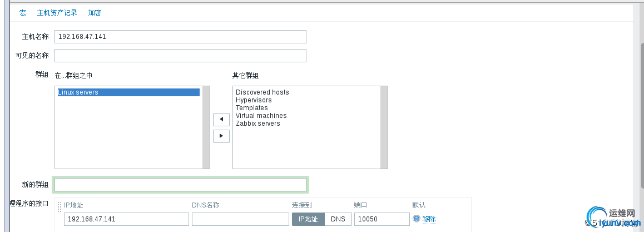Switch connection to DNS
The height and width of the screenshot is (232, 644).
pos(338,219)
